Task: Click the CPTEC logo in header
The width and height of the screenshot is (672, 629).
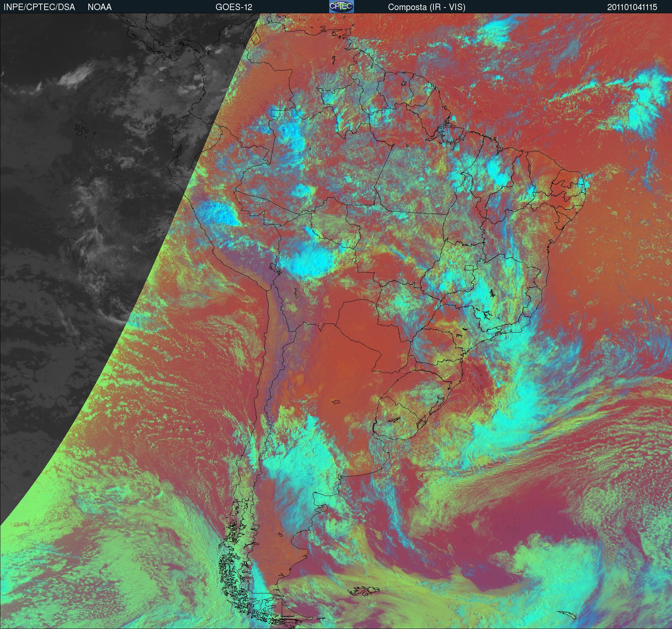Action: tap(341, 6)
